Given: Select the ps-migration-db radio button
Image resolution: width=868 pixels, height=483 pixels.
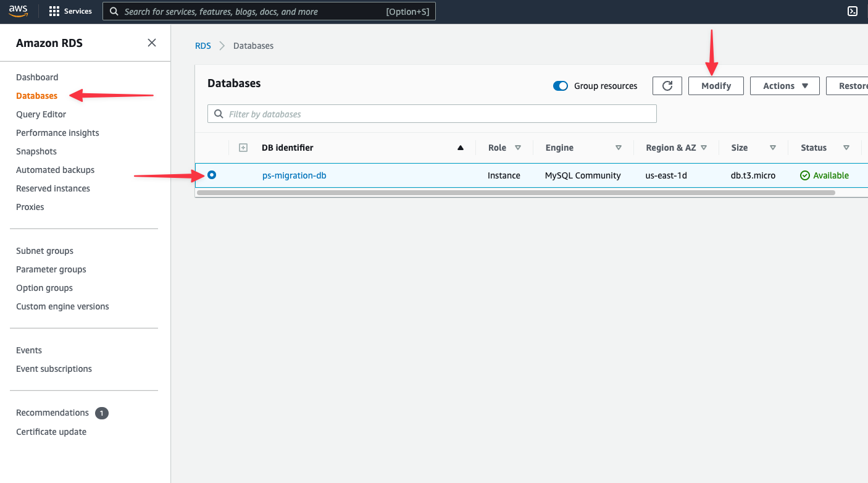Looking at the screenshot, I should coord(211,175).
